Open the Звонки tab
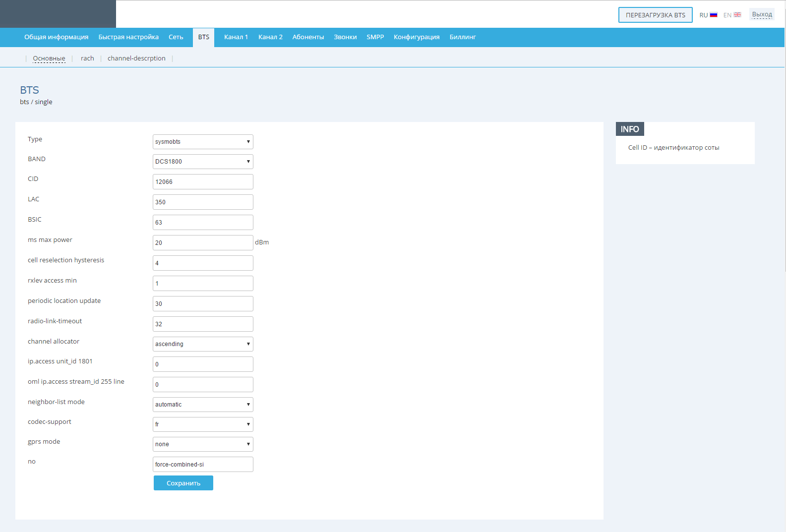 click(345, 37)
